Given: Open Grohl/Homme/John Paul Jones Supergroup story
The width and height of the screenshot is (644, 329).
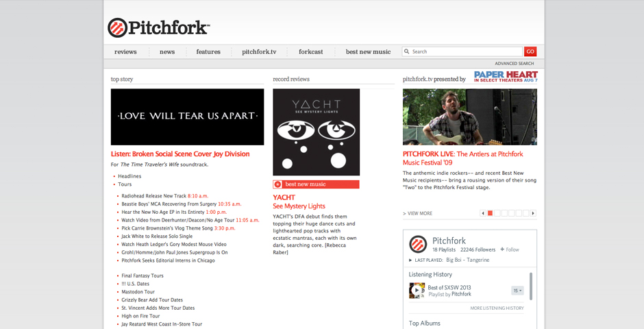Looking at the screenshot, I should click(175, 253).
